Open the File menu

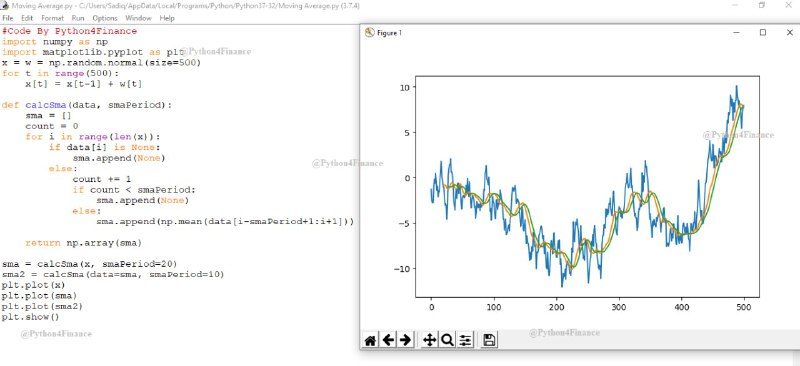pos(8,18)
